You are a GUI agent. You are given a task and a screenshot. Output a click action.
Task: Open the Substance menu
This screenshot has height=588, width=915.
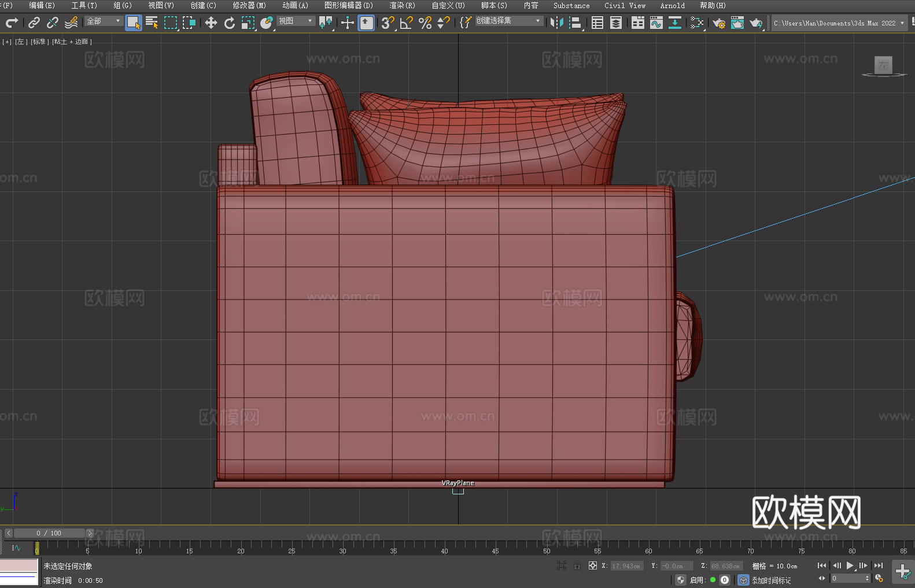571,5
